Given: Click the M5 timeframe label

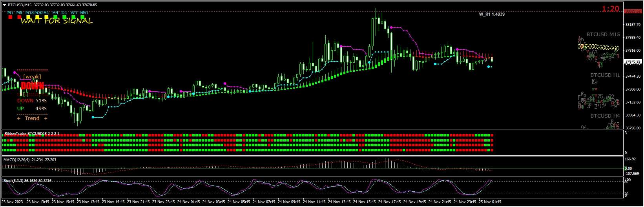Looking at the screenshot, I should click(x=19, y=13).
